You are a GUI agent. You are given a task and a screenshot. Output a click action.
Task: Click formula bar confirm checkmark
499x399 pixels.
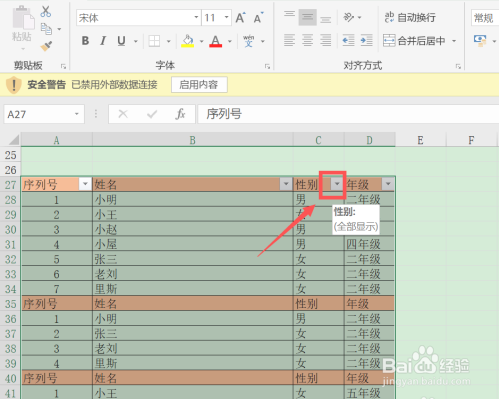[x=152, y=114]
